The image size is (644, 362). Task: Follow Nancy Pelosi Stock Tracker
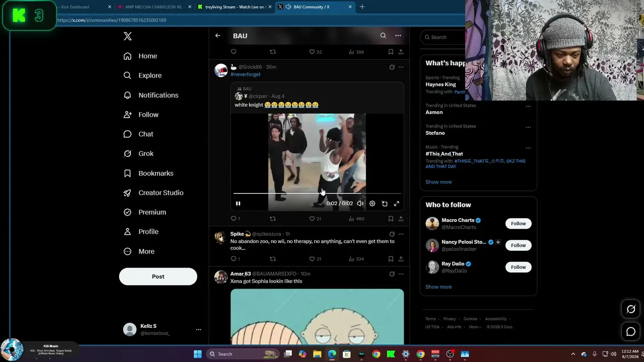[518, 245]
